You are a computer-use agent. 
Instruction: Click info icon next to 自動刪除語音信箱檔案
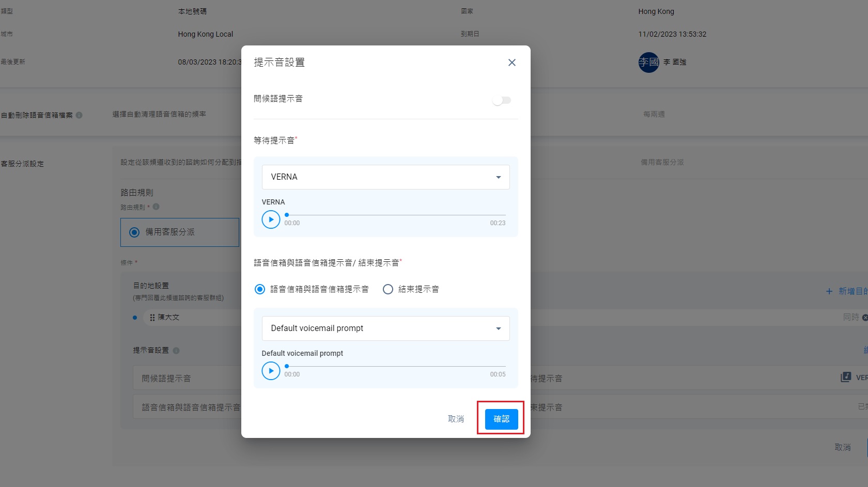pos(79,115)
